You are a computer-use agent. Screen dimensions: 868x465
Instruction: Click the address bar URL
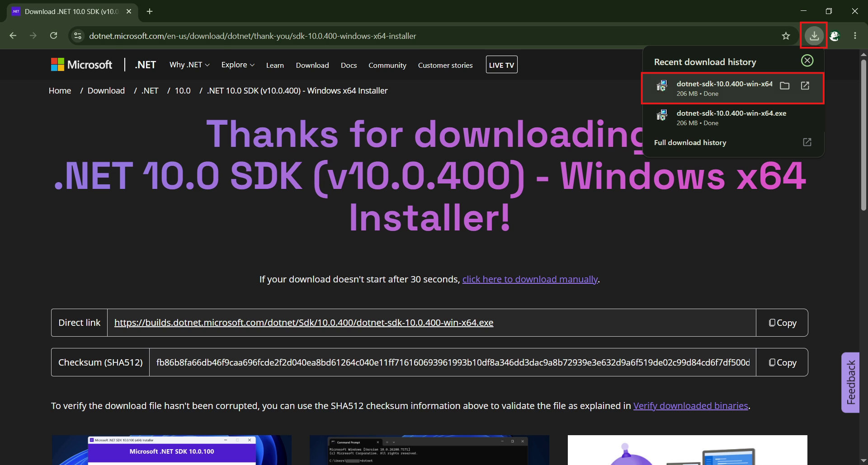tap(252, 36)
